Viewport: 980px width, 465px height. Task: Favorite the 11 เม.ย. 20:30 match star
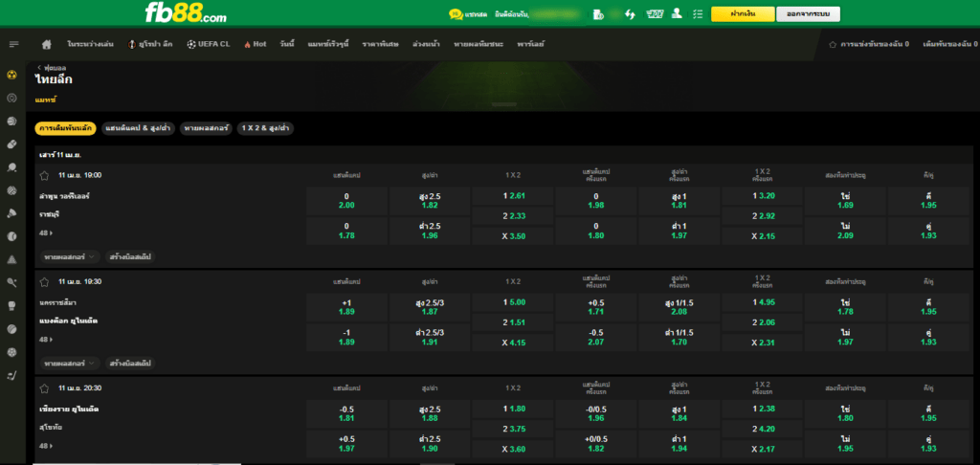tap(44, 388)
